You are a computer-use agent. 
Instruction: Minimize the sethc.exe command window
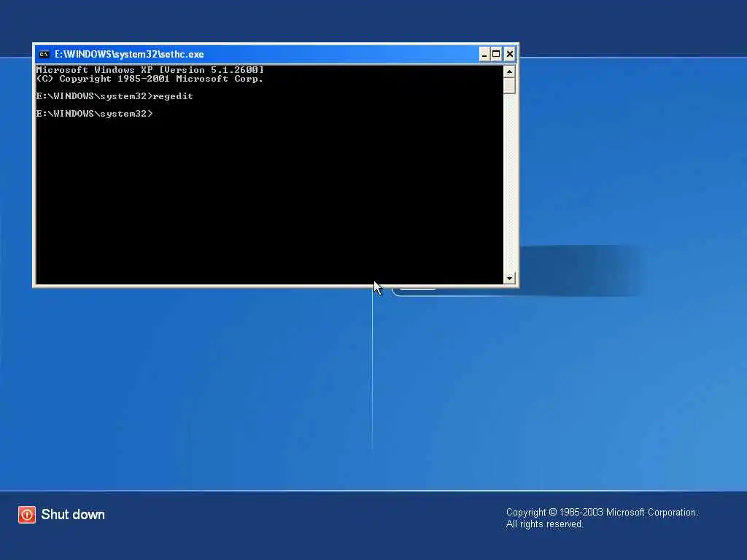(x=484, y=54)
